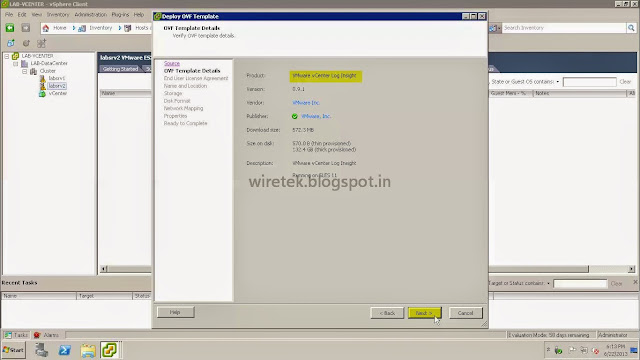Image resolution: width=640 pixels, height=360 pixels.
Task: Click the taskbar clock
Action: click(x=615, y=350)
